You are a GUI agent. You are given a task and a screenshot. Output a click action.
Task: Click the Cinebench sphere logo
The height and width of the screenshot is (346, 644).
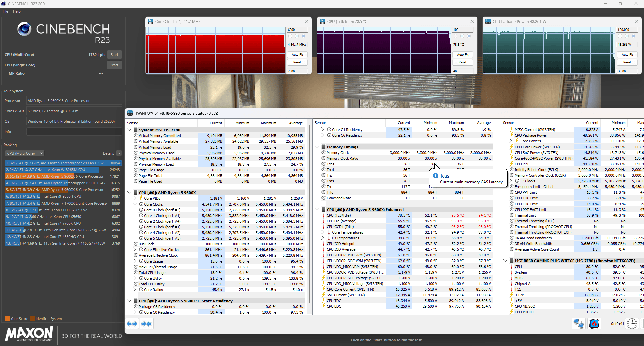click(x=24, y=29)
